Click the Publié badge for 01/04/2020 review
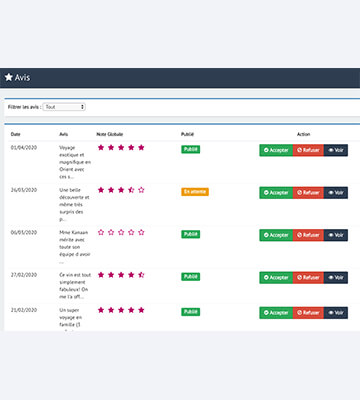The height and width of the screenshot is (400, 360). (x=190, y=149)
